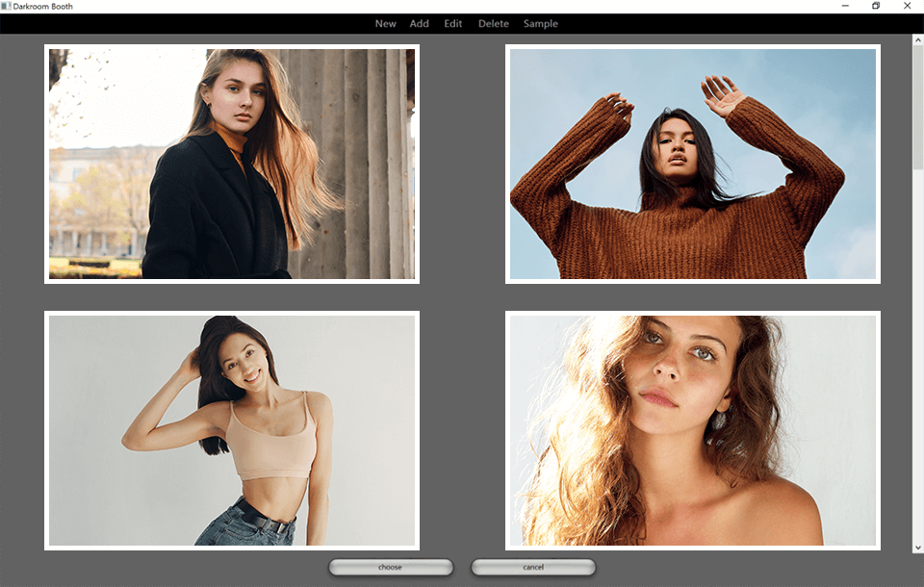The width and height of the screenshot is (924, 587).
Task: Click the empty scrollbar track below the thumb
Action: point(917,366)
